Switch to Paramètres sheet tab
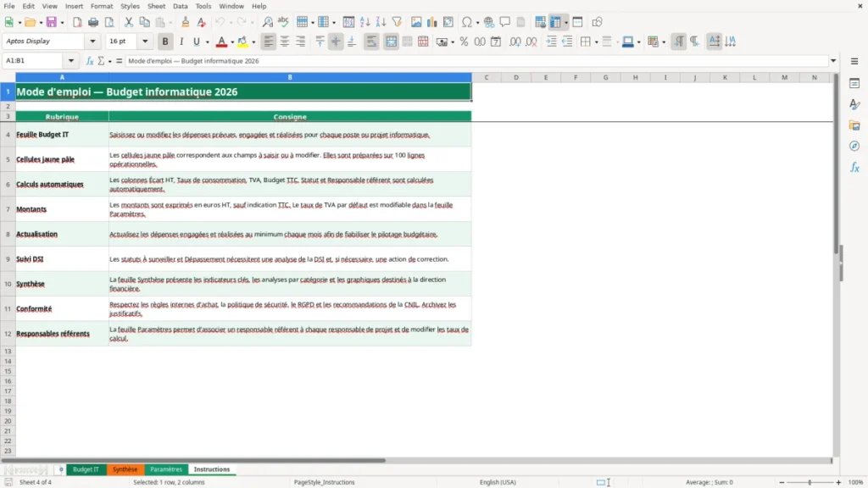Image resolution: width=868 pixels, height=488 pixels. tap(166, 469)
